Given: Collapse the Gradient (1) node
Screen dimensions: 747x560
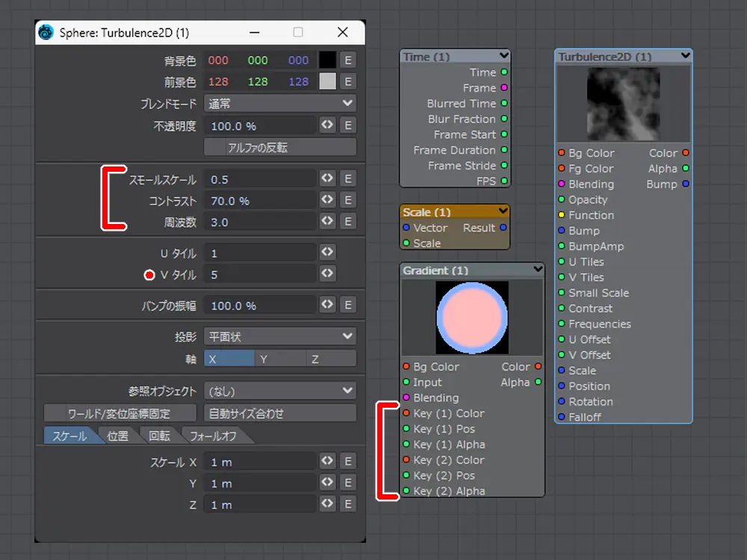Looking at the screenshot, I should point(537,270).
